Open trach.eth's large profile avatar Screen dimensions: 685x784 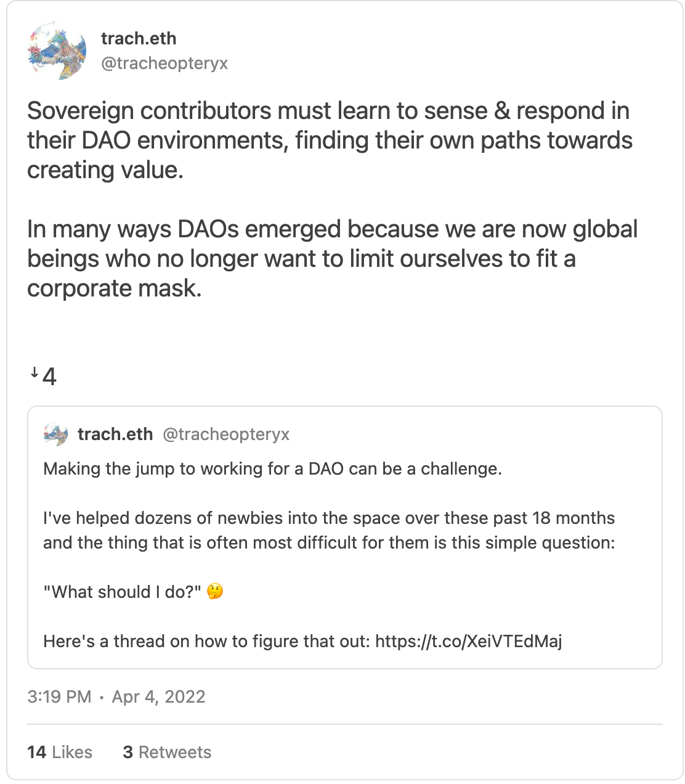point(57,51)
